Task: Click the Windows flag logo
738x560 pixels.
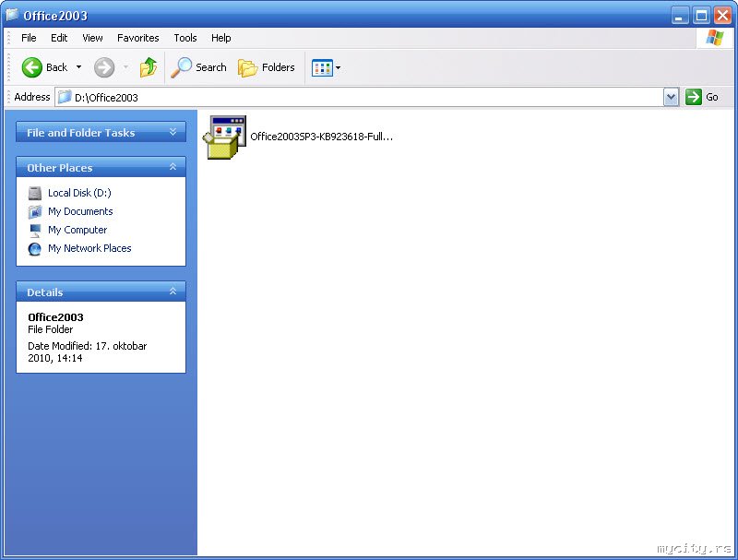Action: point(714,38)
